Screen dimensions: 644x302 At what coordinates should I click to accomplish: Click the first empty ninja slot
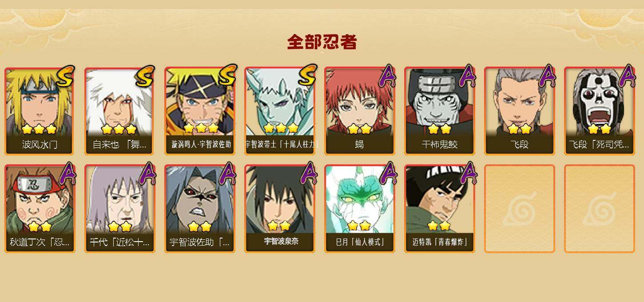(519, 209)
